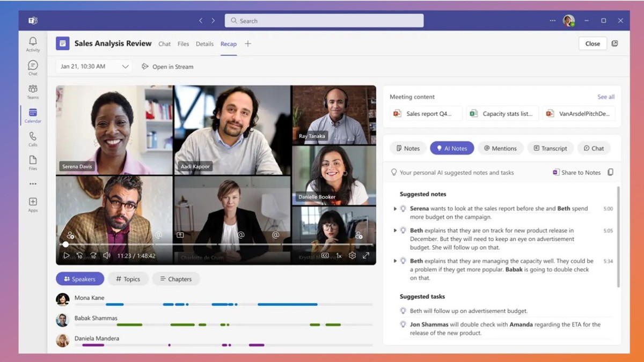Open Calls in the left sidebar
This screenshot has width=644, height=362.
click(33, 139)
